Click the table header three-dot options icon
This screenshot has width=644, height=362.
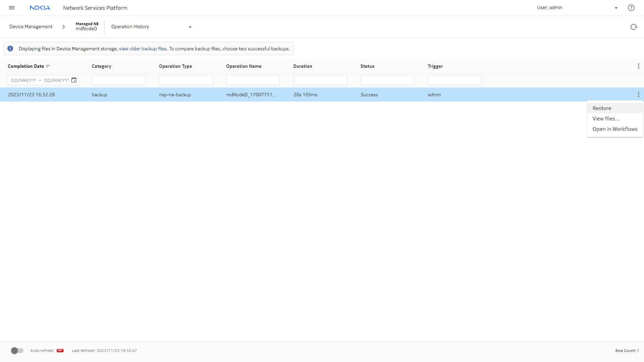[x=638, y=66]
